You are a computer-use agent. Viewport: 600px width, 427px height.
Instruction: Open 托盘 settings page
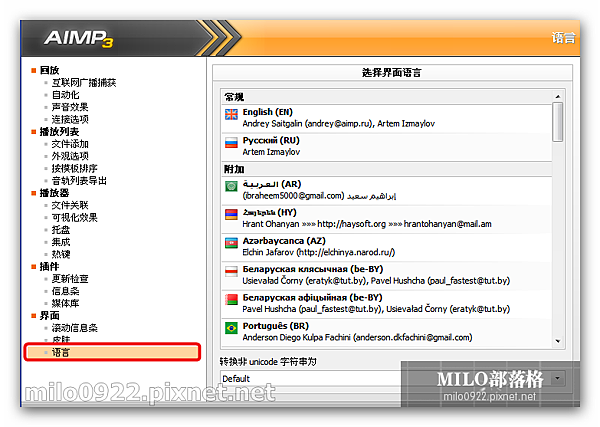[61, 230]
